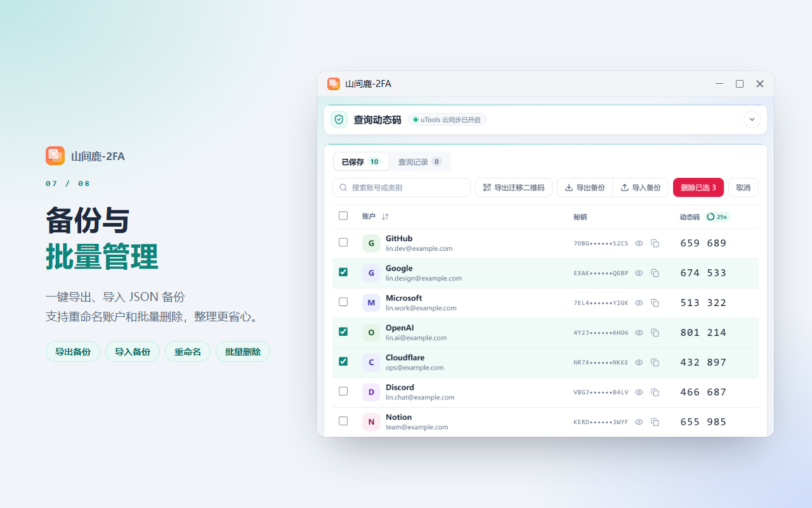Click the Microsoft M avatar icon

(371, 303)
